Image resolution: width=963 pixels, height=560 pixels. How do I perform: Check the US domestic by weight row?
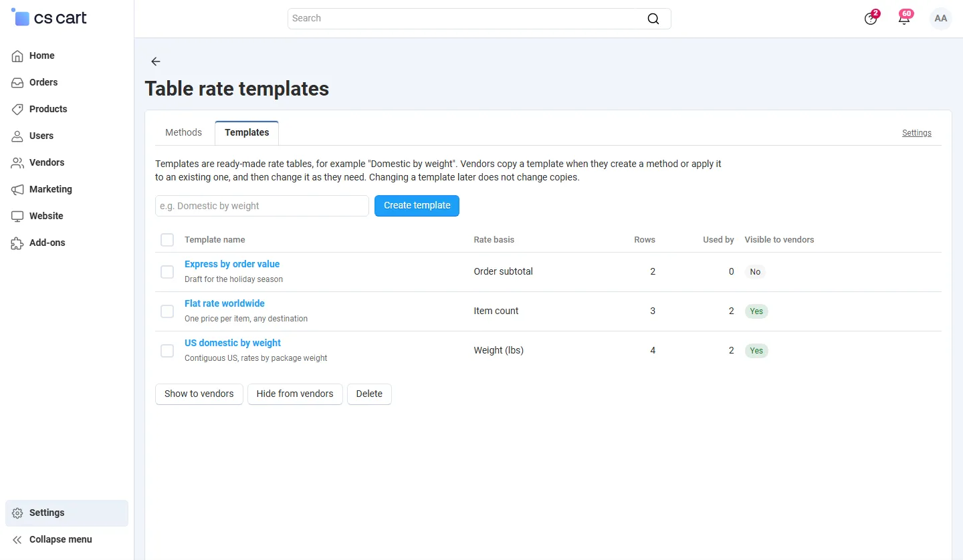[x=167, y=351]
